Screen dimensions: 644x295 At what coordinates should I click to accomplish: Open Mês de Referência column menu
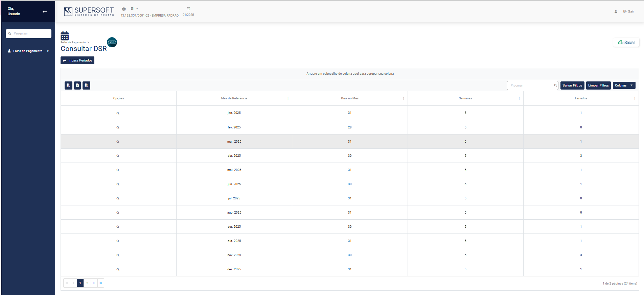coord(288,98)
